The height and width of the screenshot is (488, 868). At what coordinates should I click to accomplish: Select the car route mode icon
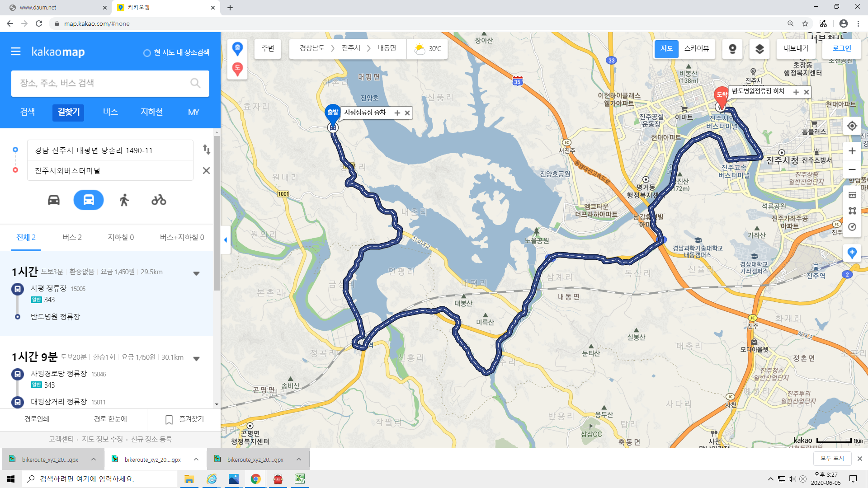(x=54, y=200)
